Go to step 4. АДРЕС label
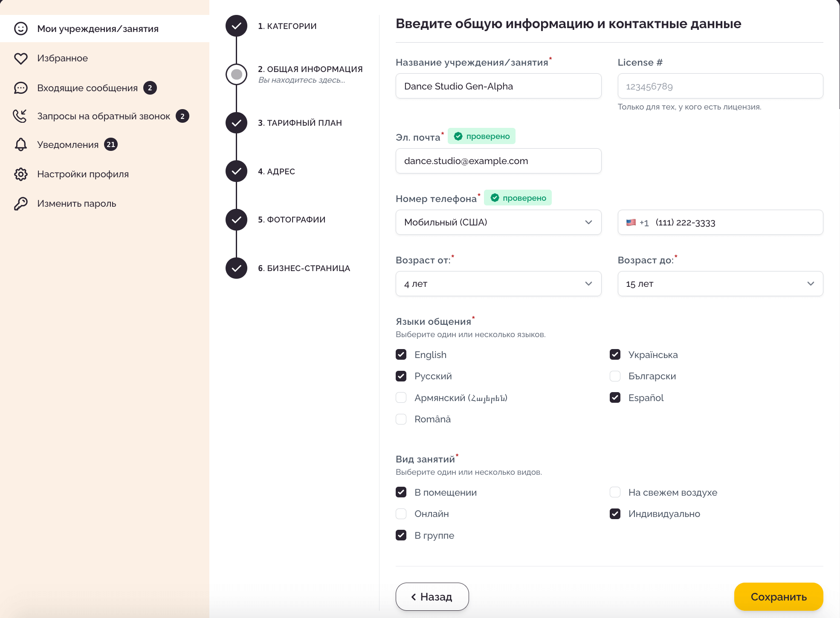This screenshot has width=840, height=618. click(276, 171)
